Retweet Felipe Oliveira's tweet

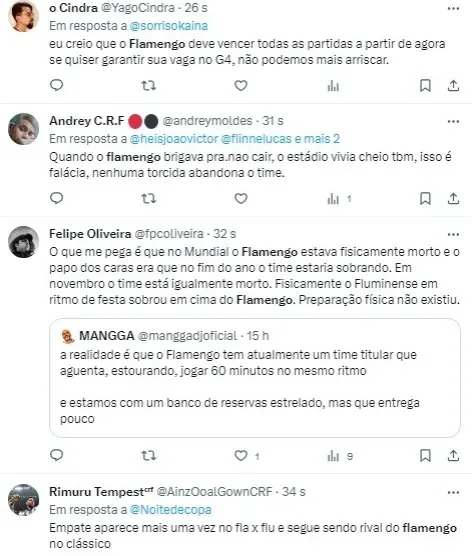click(149, 455)
